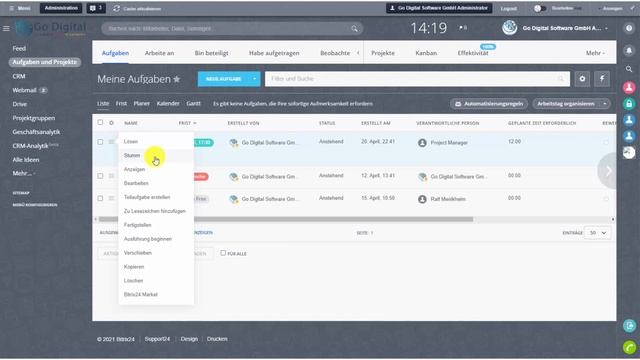Star the Meine Aufgaben page

pos(177,79)
